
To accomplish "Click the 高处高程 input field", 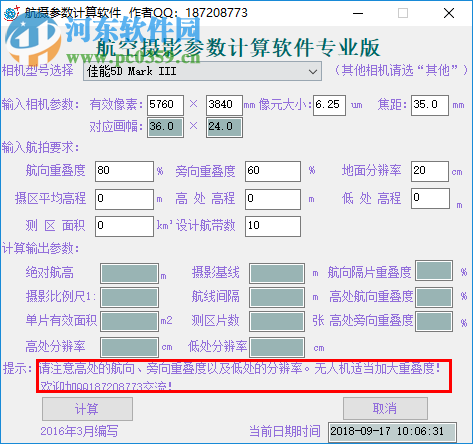I will click(x=273, y=199).
